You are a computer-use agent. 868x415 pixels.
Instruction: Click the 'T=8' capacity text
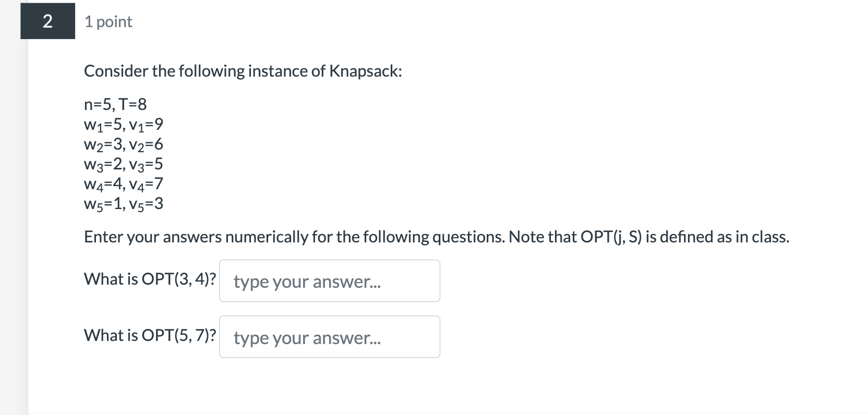click(x=132, y=104)
